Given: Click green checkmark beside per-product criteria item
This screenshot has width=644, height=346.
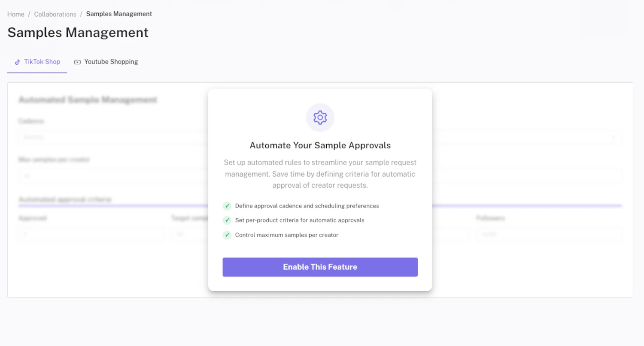Looking at the screenshot, I should (227, 220).
